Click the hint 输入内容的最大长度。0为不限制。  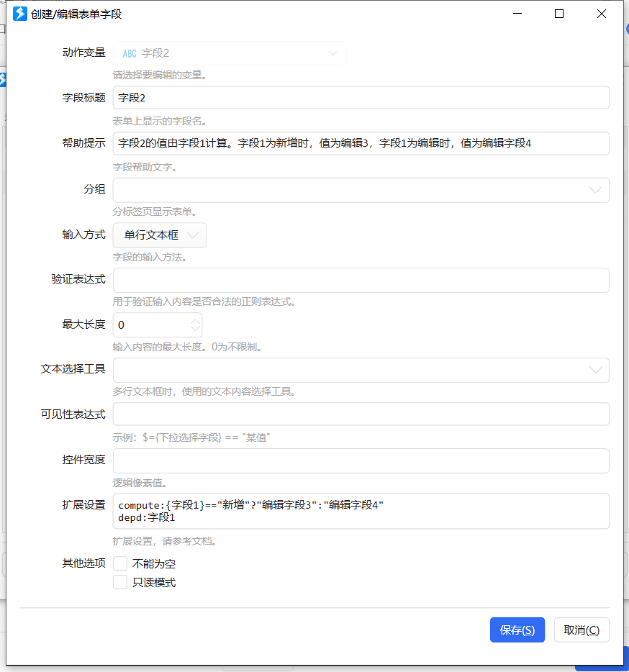pos(189,347)
